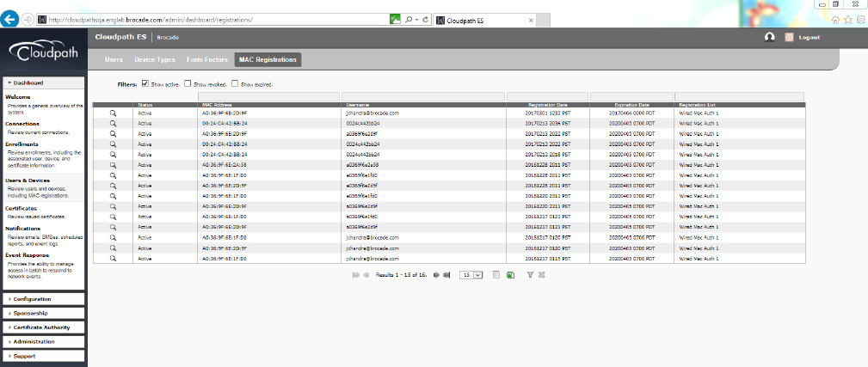The width and height of the screenshot is (868, 367).
Task: Sort by Expiration Date column header
Action: [x=631, y=105]
